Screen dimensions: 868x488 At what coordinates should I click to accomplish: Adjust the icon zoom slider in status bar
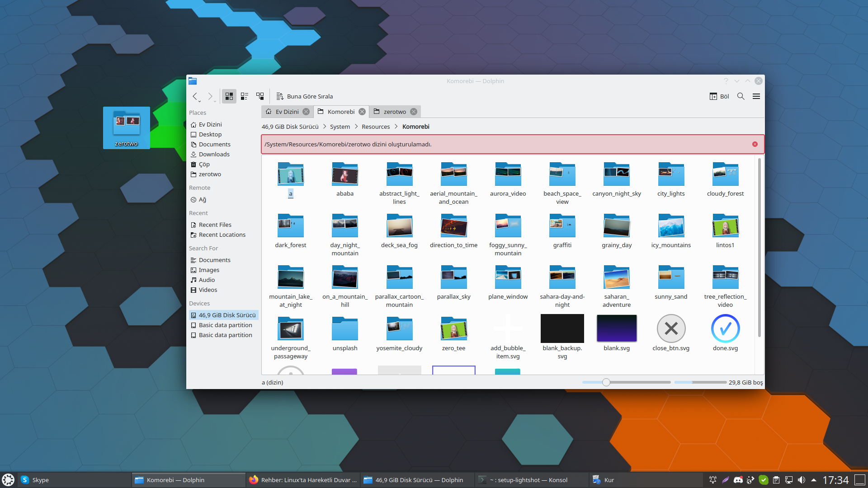point(606,382)
